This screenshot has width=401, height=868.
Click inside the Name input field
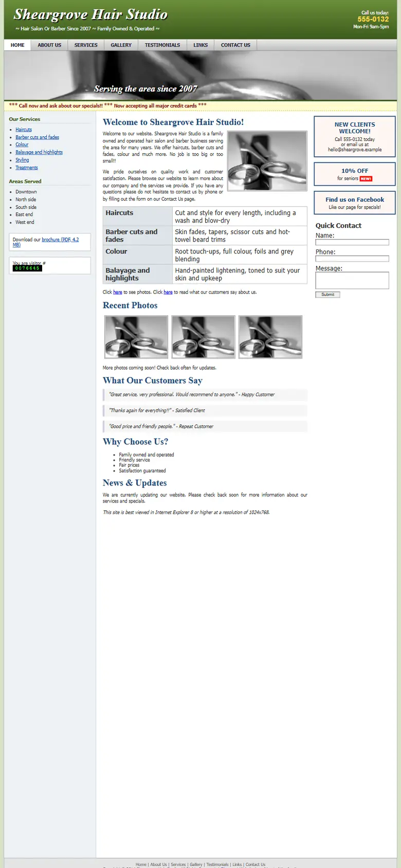(x=352, y=242)
